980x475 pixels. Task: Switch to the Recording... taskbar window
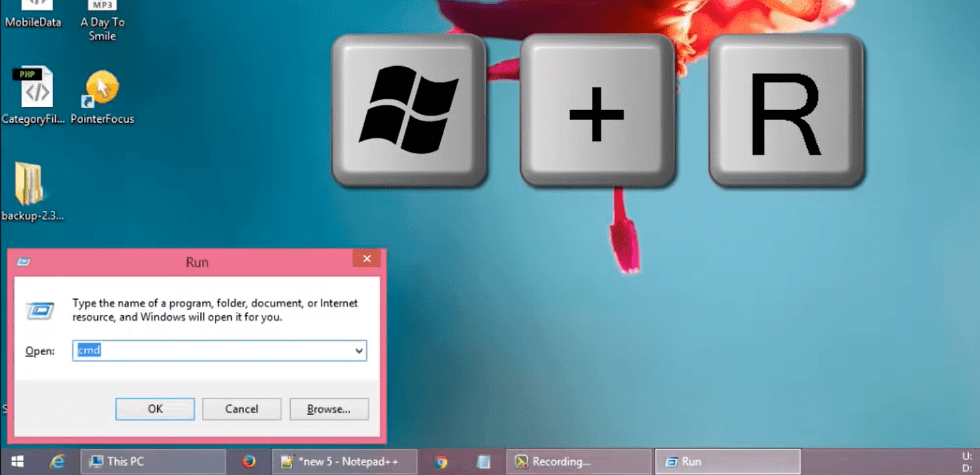[579, 462]
